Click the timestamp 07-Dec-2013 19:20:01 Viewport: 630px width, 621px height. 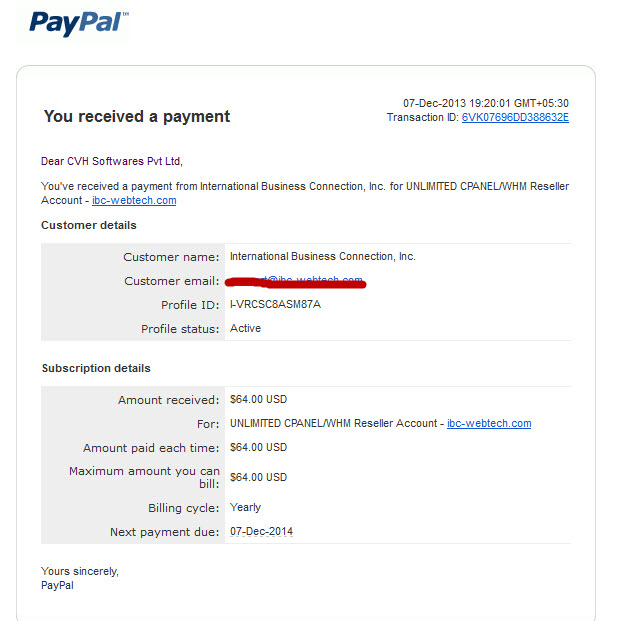tap(486, 103)
